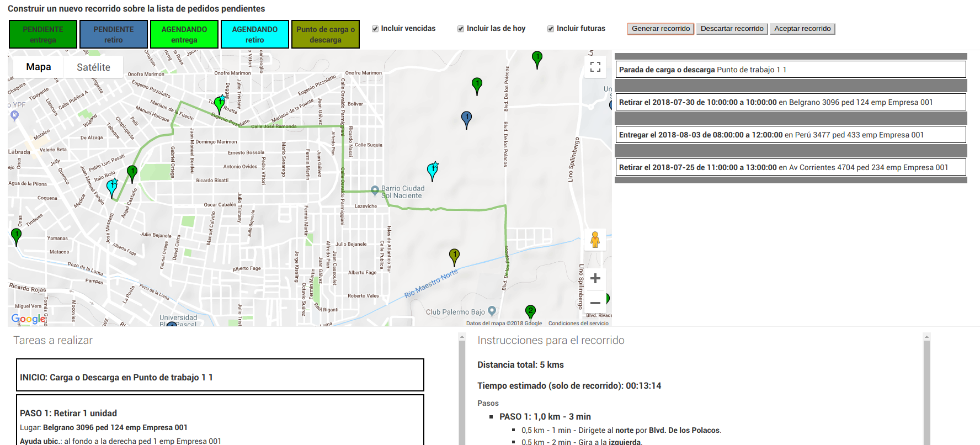Click Aceptar recorrido button

pyautogui.click(x=802, y=29)
